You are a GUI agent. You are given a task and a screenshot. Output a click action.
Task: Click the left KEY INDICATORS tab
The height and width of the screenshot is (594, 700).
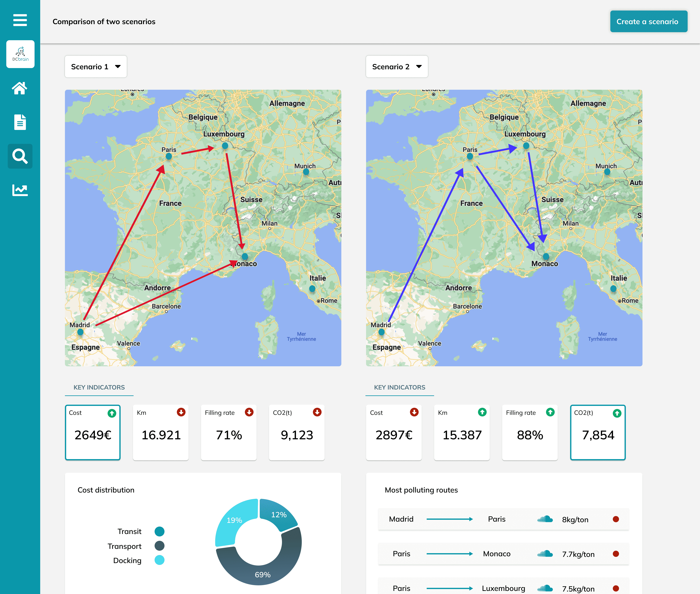click(x=99, y=388)
